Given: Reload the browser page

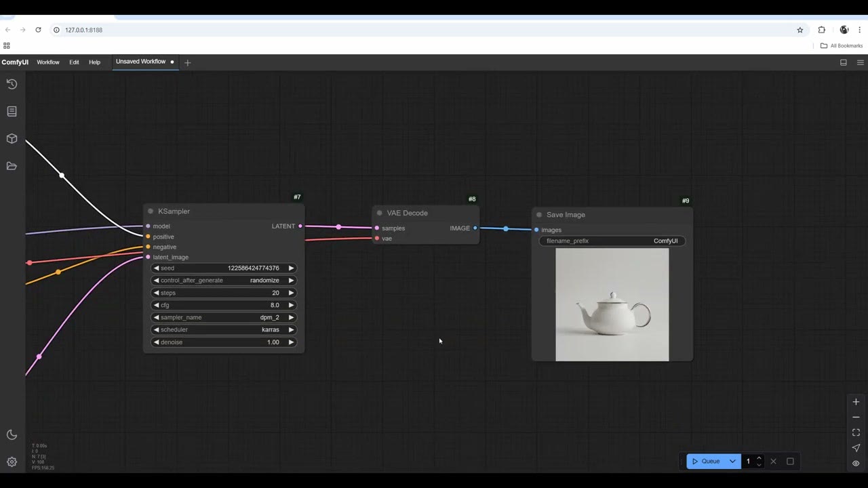Looking at the screenshot, I should tap(38, 30).
